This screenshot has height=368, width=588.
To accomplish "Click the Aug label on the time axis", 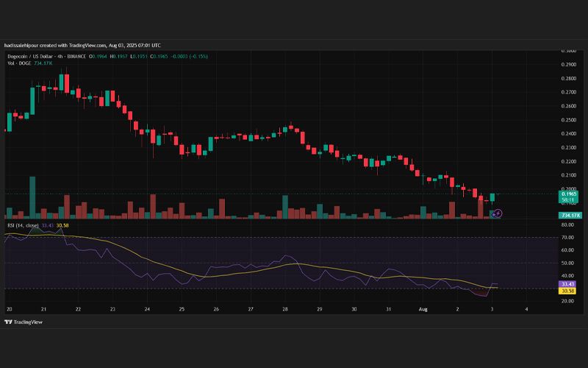I will 423,309.
